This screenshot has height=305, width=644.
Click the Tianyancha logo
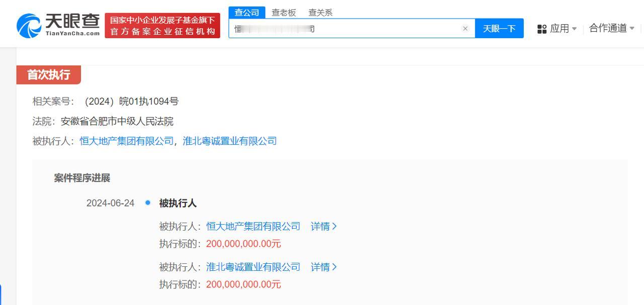coord(58,25)
